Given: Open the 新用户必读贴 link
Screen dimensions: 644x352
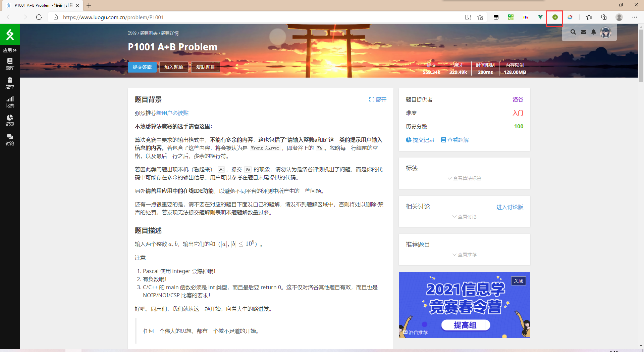Looking at the screenshot, I should click(x=172, y=113).
